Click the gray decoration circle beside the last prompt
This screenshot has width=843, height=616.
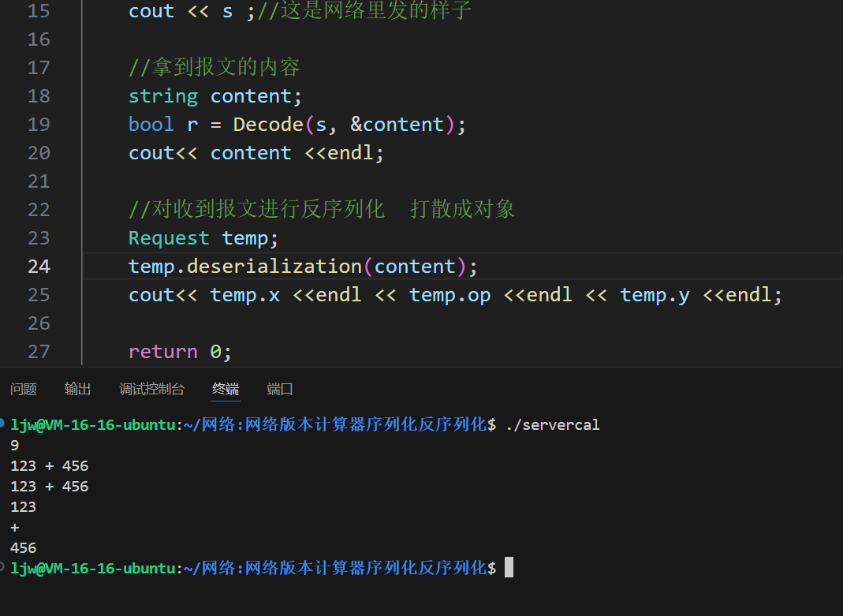(3, 567)
